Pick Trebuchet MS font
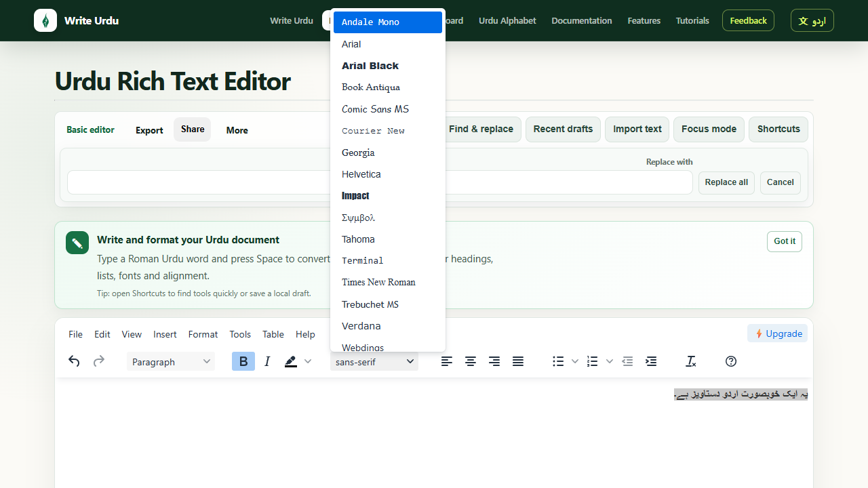This screenshot has height=488, width=868. (388, 304)
